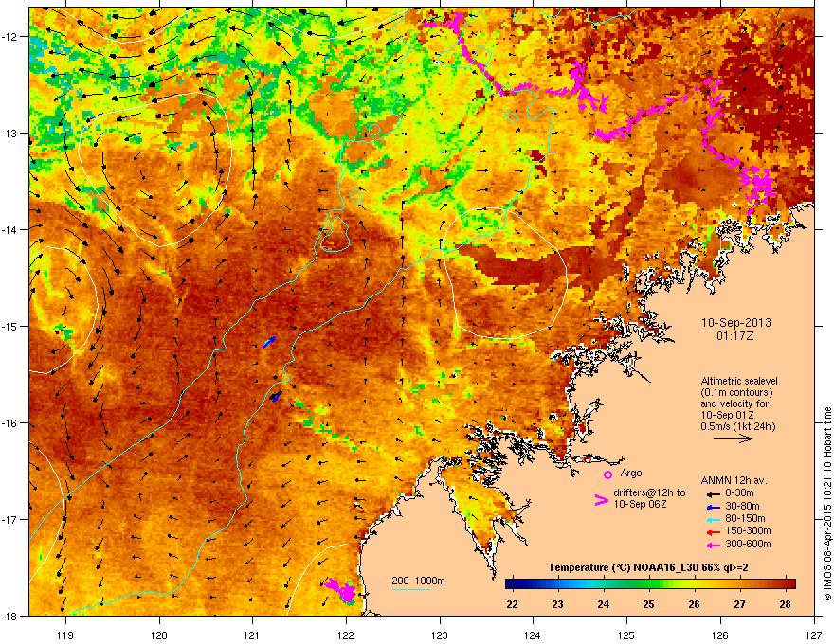The height and width of the screenshot is (644, 834).
Task: Click the magenta drifter track cluster near 18°S
Action: point(341,590)
